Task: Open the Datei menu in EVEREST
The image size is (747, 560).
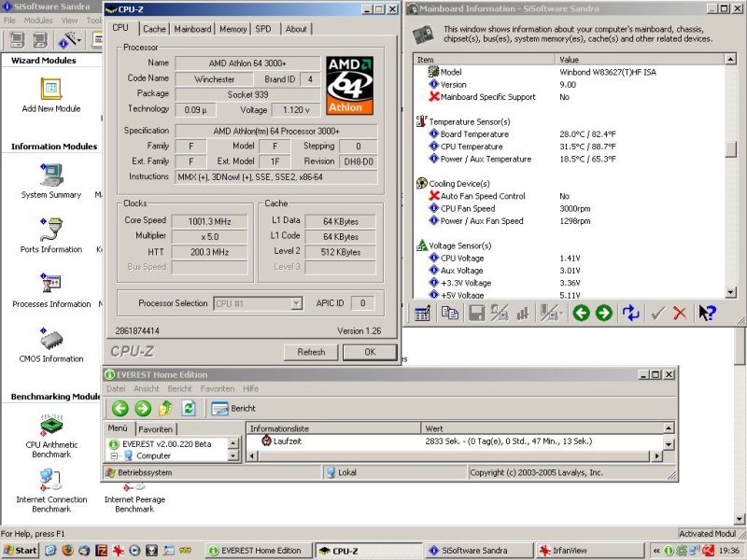Action: pyautogui.click(x=116, y=388)
